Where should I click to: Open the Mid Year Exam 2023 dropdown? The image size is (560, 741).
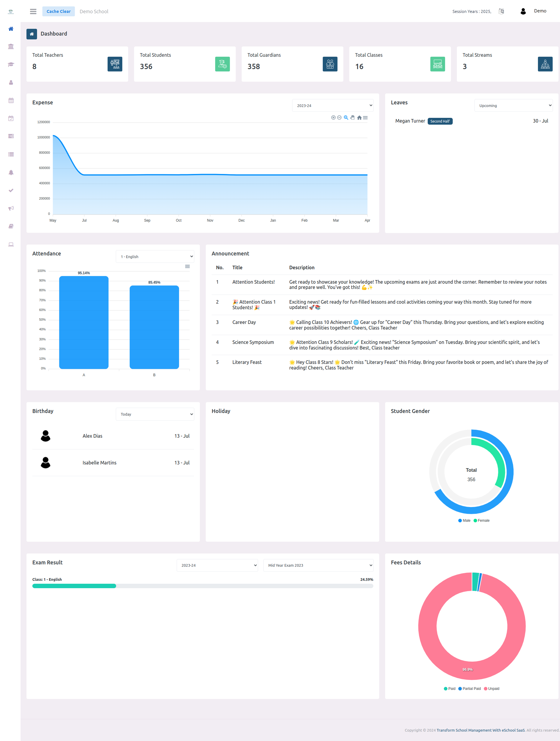tap(318, 565)
